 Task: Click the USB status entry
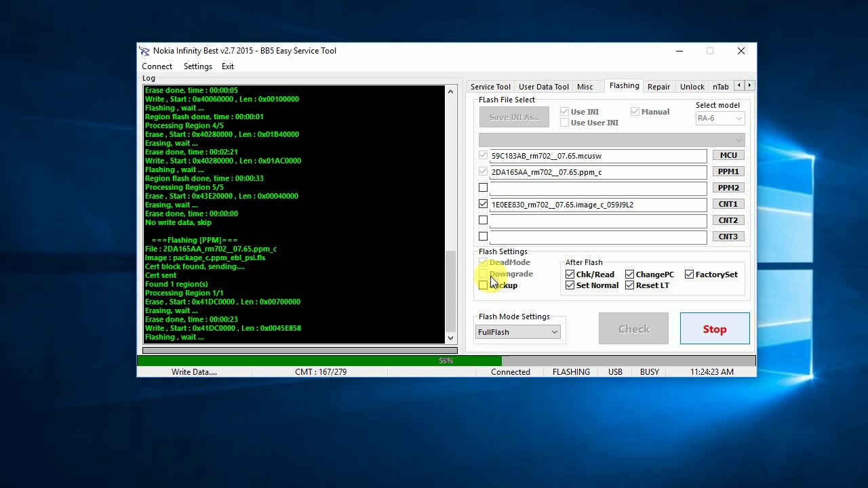pos(615,372)
